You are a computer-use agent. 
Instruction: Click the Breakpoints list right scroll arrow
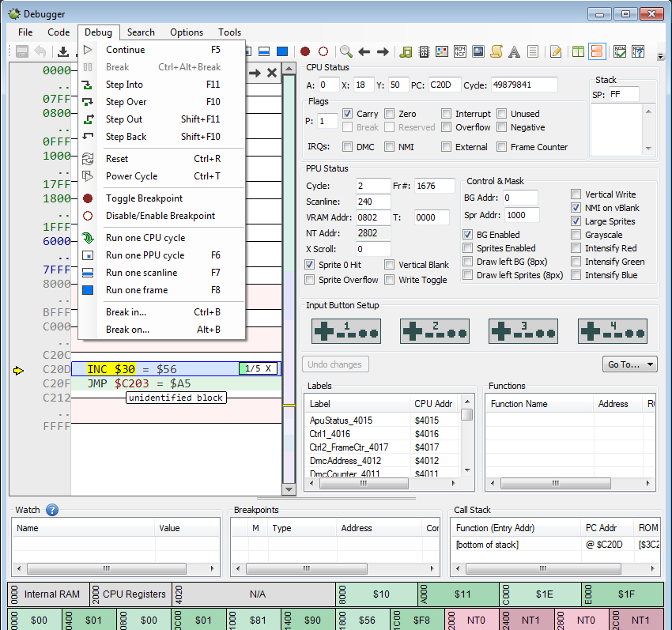pos(432,568)
